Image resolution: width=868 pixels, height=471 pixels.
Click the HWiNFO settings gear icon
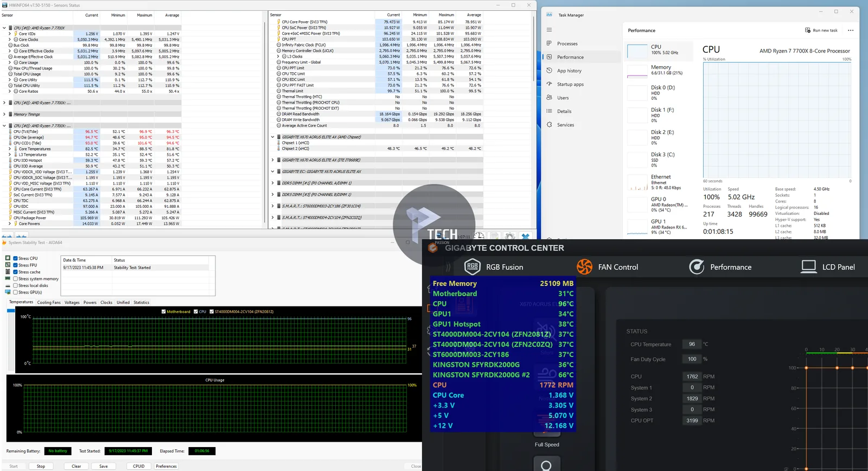click(x=509, y=236)
